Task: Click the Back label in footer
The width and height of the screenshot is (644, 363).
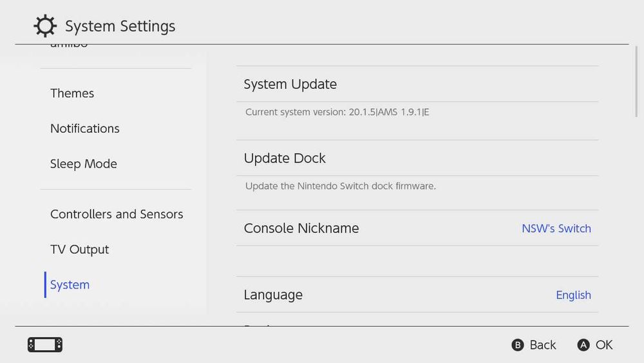Action: pos(542,345)
